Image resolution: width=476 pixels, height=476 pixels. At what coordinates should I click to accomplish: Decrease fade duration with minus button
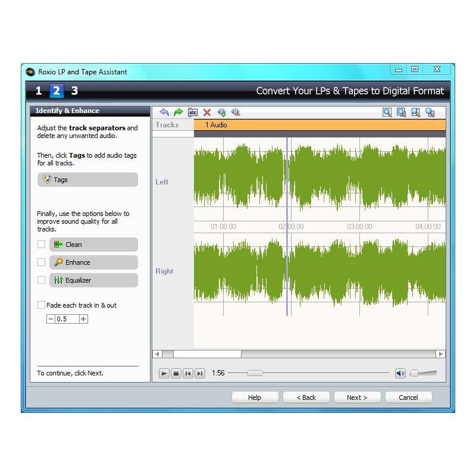tap(51, 319)
